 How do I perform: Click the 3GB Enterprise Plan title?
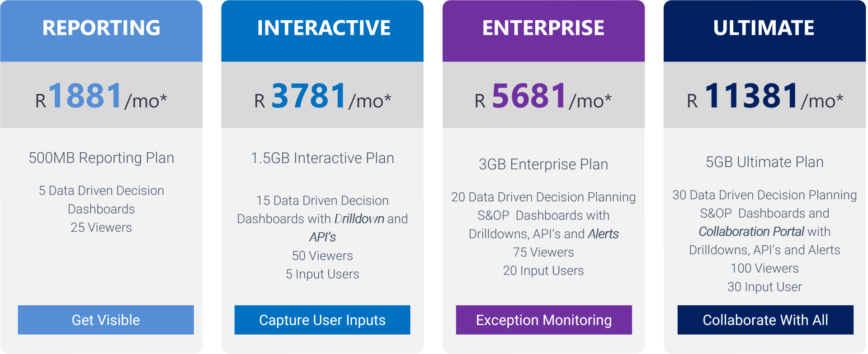543,164
